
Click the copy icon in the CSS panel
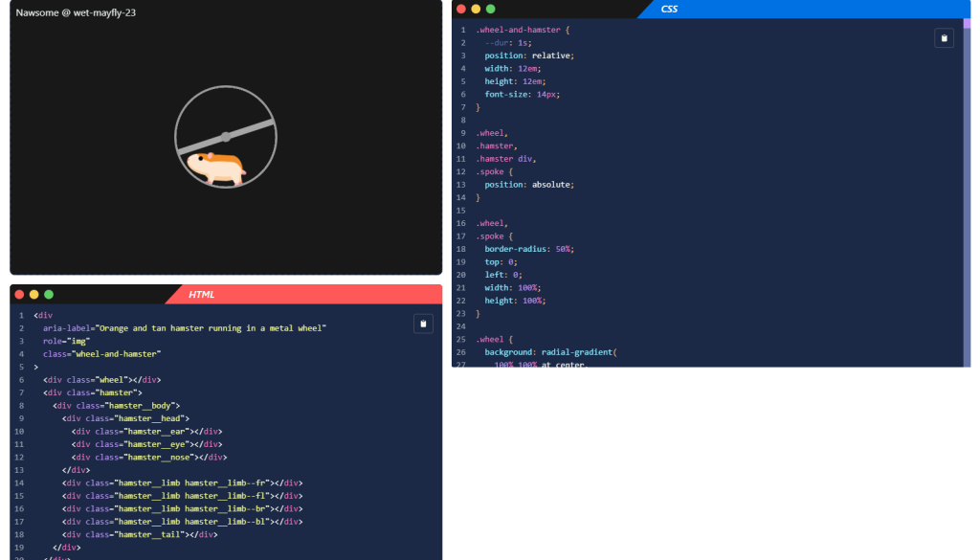click(944, 38)
